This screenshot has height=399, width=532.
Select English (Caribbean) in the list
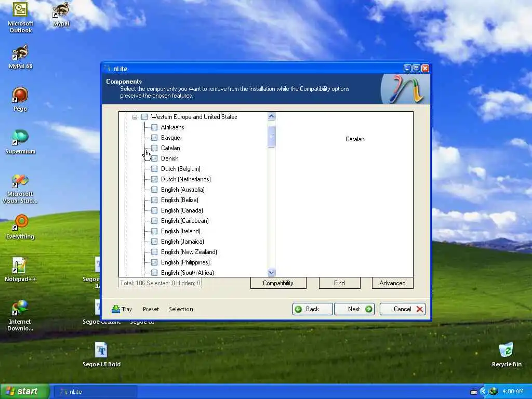pyautogui.click(x=184, y=221)
